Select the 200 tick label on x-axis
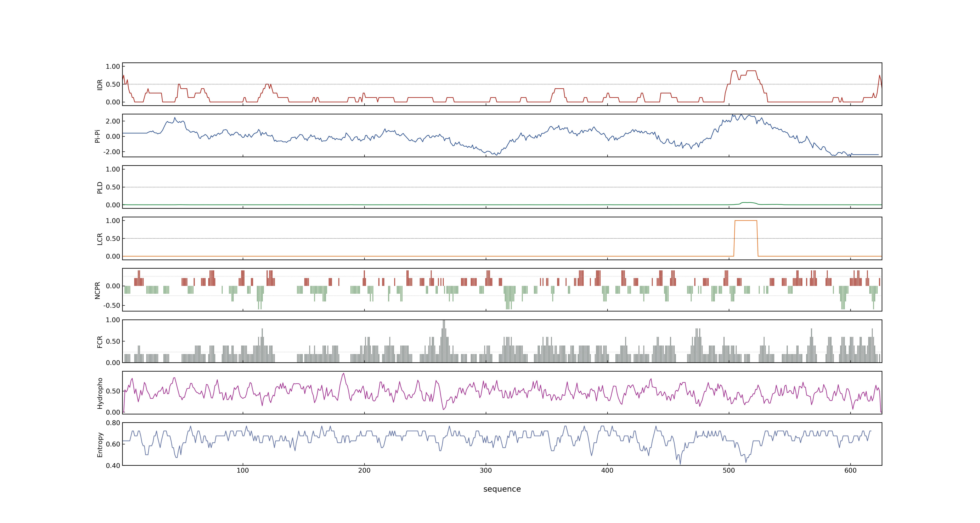The image size is (980, 523). 364,470
